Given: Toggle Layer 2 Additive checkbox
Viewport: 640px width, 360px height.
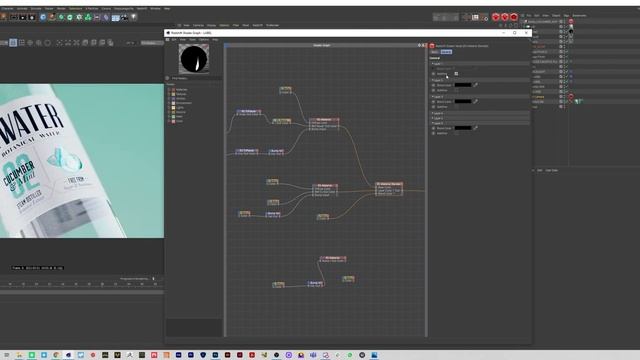Looking at the screenshot, I should click(456, 90).
